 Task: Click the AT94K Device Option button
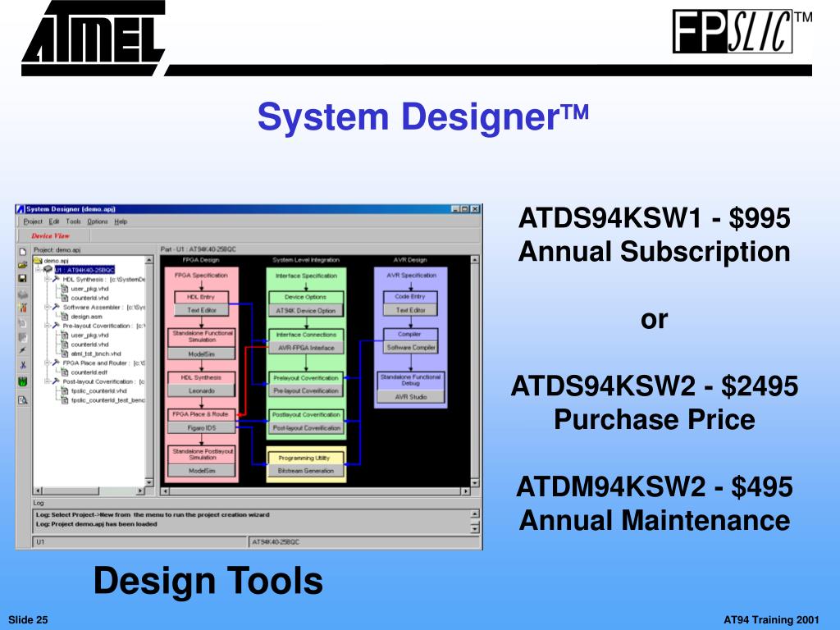(306, 311)
